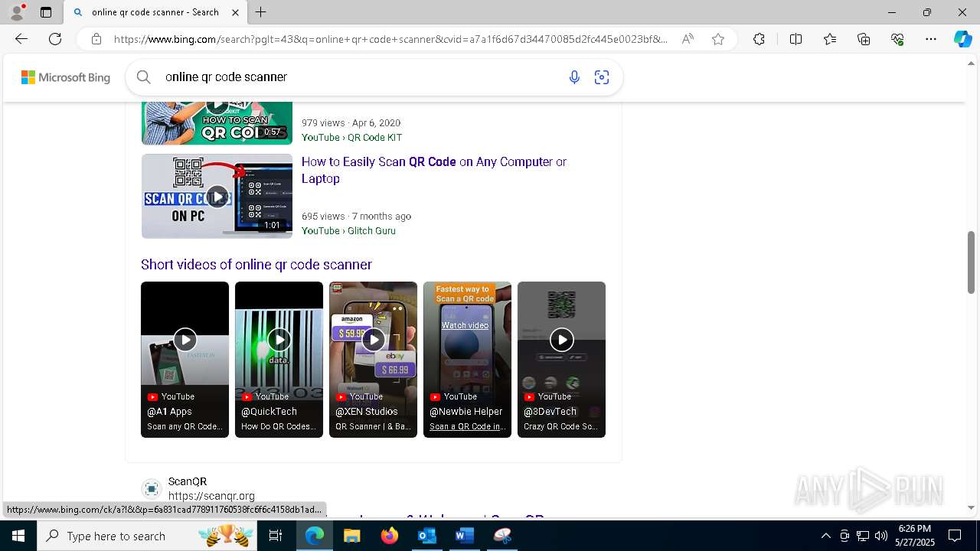Click the YouTube › QR Code KIT source

point(351,138)
